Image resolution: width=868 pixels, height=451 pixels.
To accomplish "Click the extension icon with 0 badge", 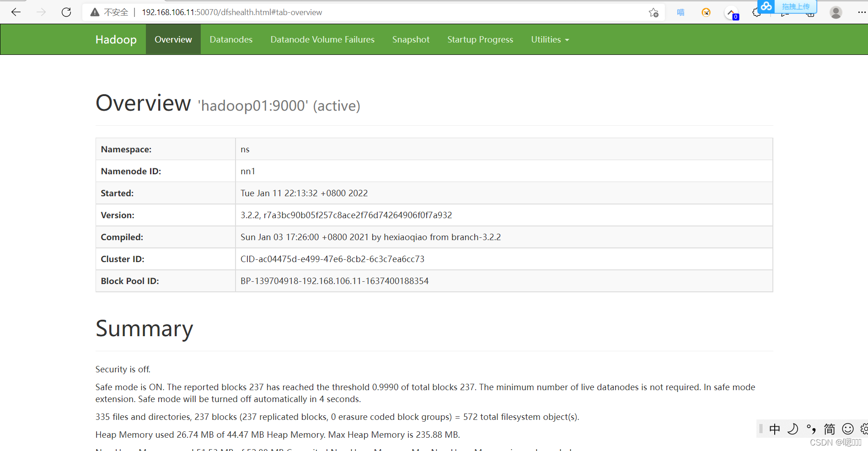I will pos(732,13).
